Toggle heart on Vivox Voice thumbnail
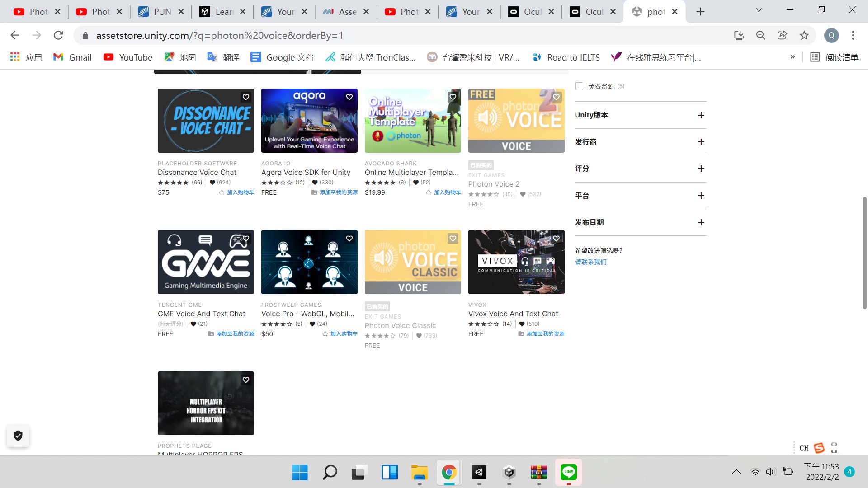The image size is (868, 488). (557, 239)
